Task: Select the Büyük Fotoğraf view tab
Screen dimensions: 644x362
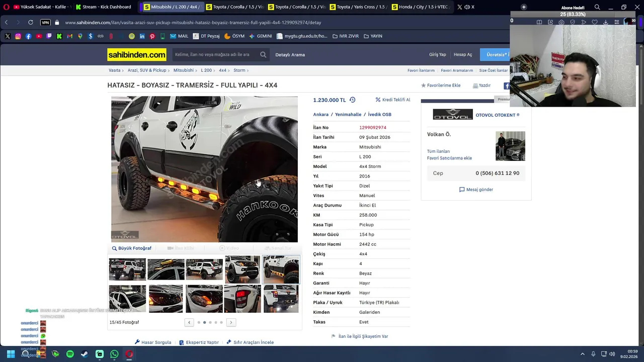Action: tap(132, 248)
